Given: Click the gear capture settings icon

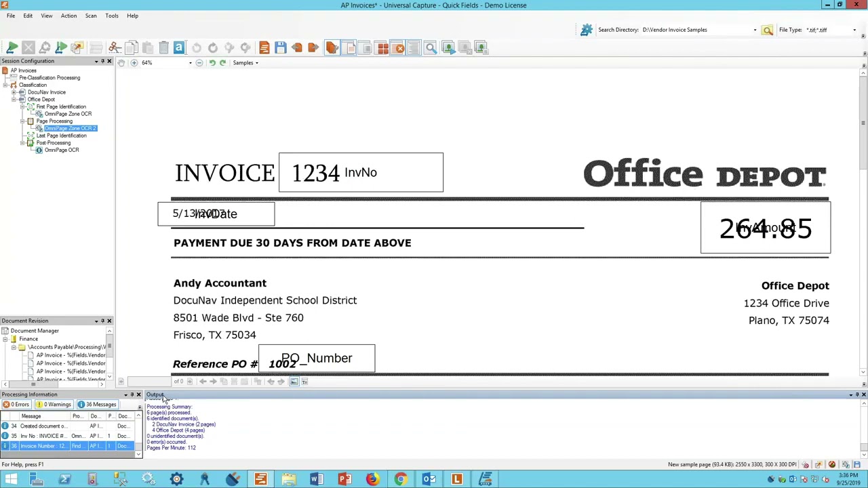Looking at the screenshot, I should 587,30.
